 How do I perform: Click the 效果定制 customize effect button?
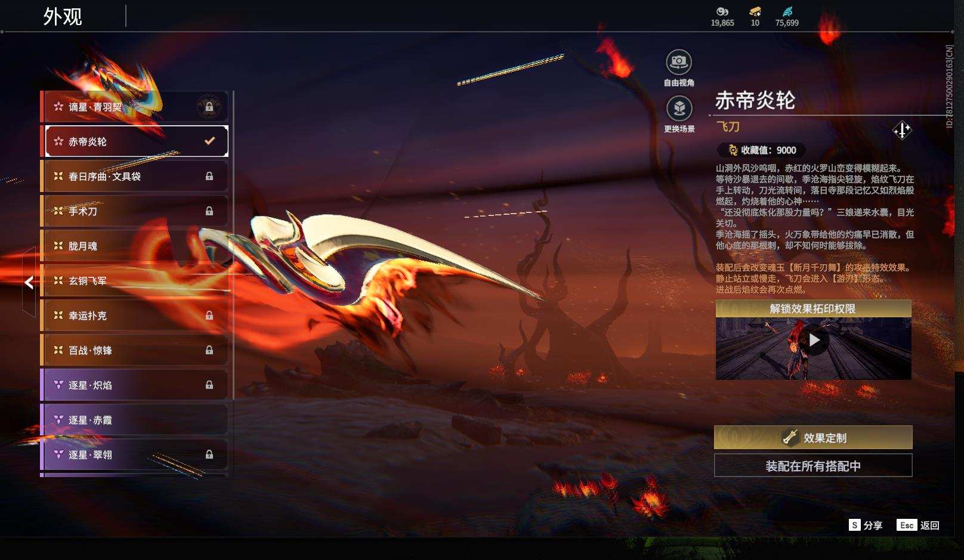[x=813, y=437]
